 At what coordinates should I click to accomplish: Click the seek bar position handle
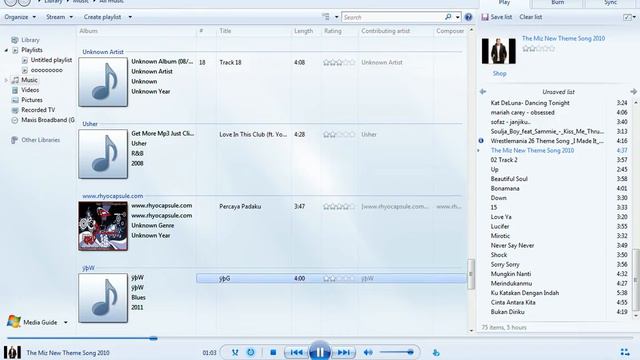[x=153, y=338]
